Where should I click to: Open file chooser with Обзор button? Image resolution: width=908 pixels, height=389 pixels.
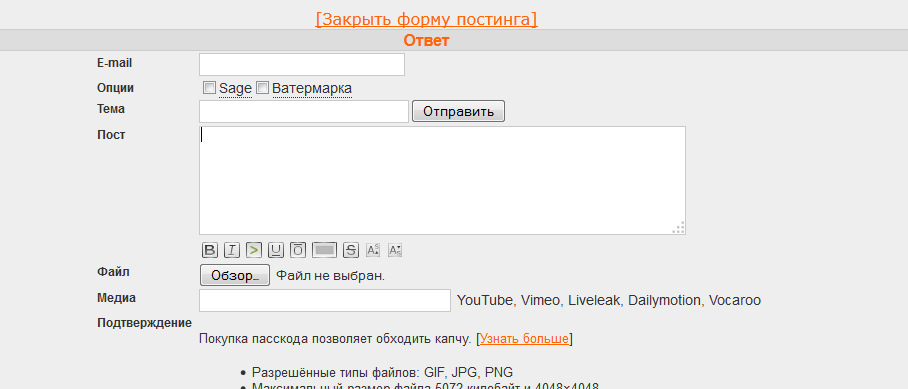point(235,275)
